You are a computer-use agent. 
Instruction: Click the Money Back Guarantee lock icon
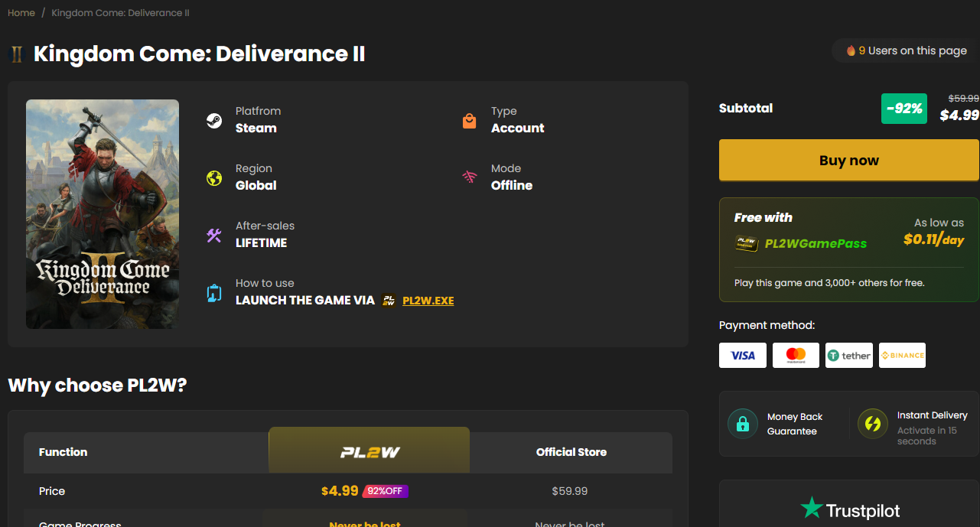coord(742,424)
